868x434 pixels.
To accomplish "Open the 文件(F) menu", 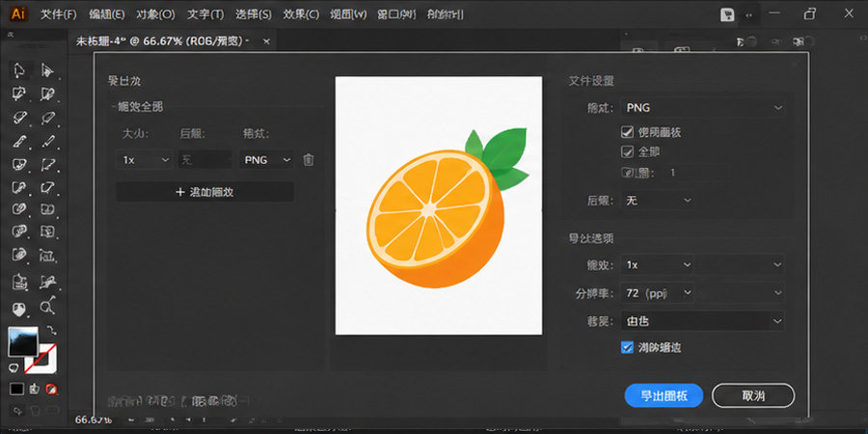I will (x=58, y=14).
